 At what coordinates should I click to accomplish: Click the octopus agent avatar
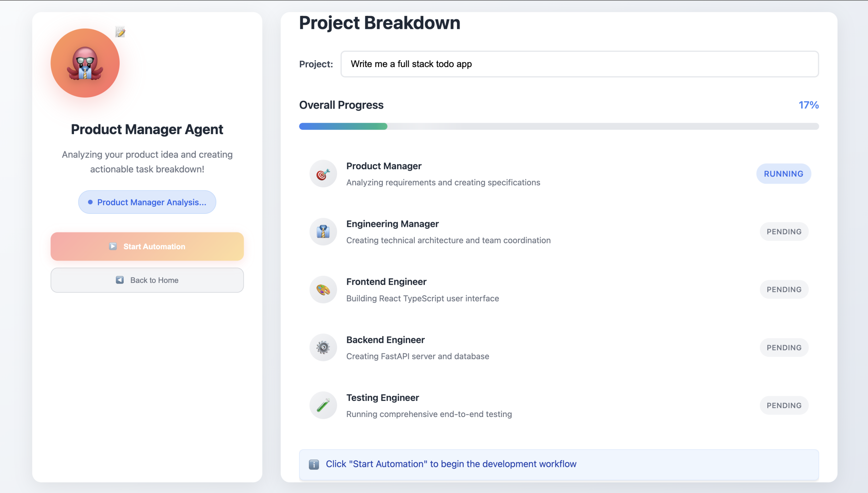(x=85, y=63)
